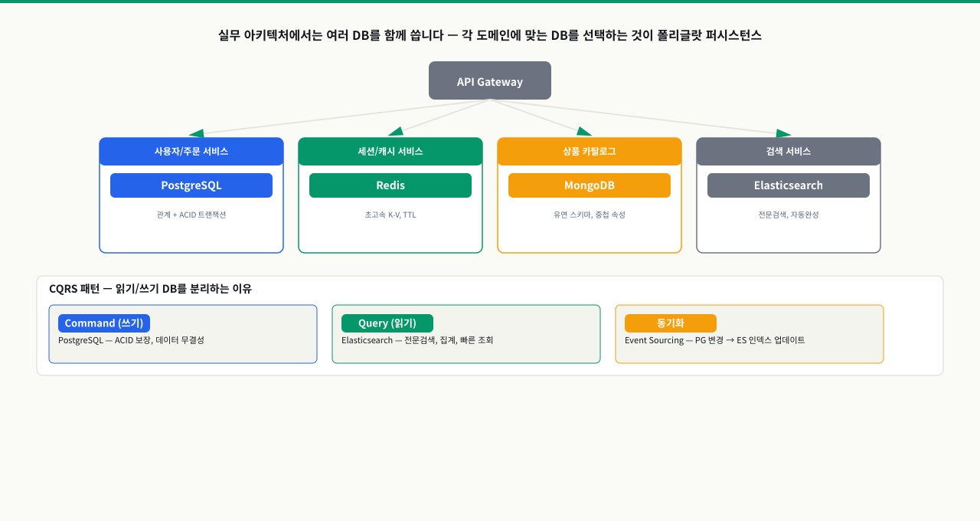Select the 검색 서비스 header

coord(789,152)
